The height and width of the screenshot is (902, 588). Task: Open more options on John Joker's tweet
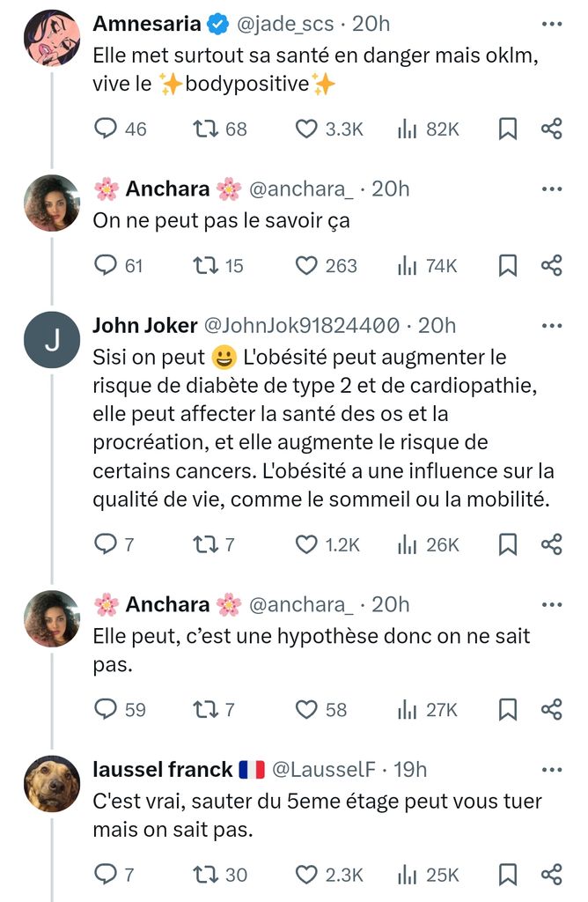(552, 325)
